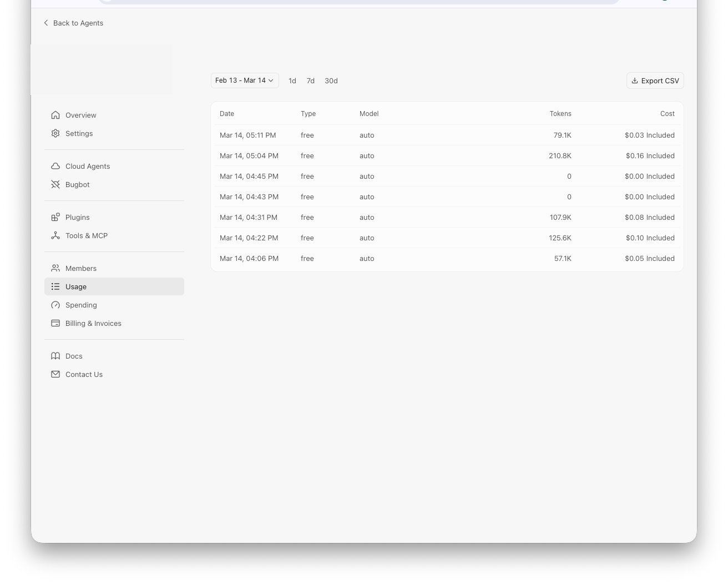
Task: Go Back to Agents
Action: pos(73,23)
